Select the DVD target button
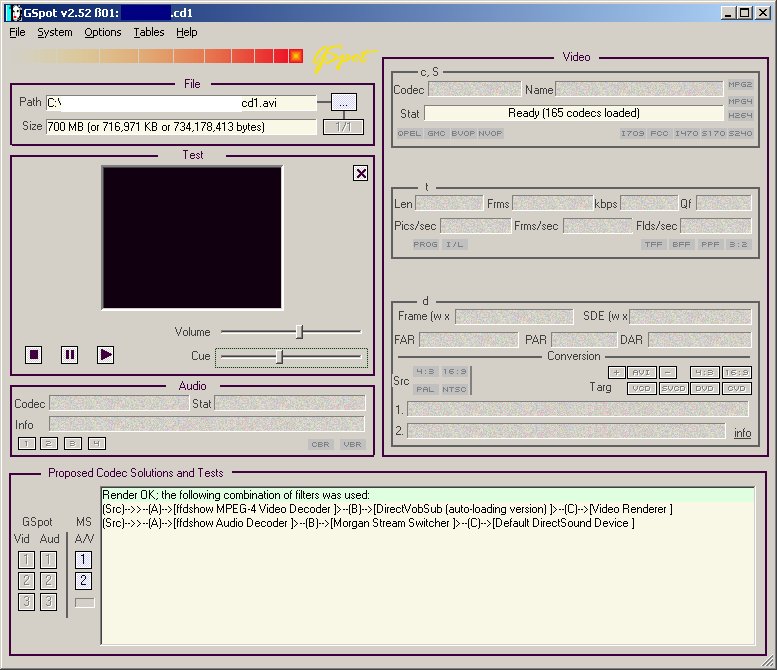 tap(705, 389)
